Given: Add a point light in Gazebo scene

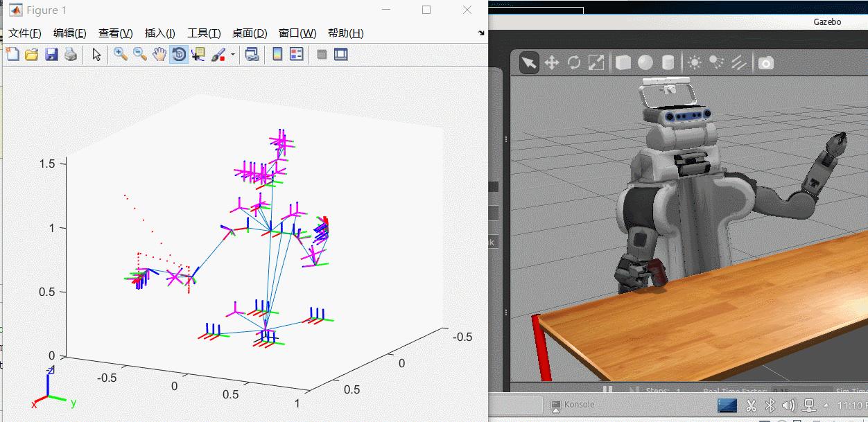Looking at the screenshot, I should [x=695, y=62].
